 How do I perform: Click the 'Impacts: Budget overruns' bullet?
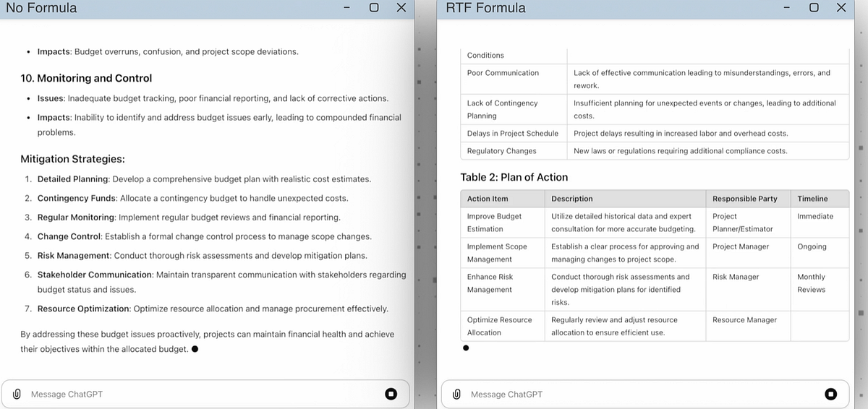point(168,52)
